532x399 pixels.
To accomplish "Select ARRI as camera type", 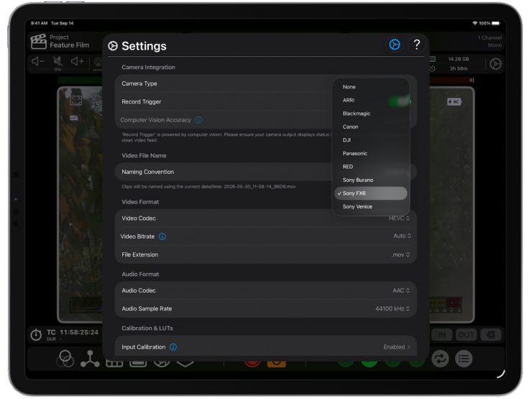I will coord(370,100).
